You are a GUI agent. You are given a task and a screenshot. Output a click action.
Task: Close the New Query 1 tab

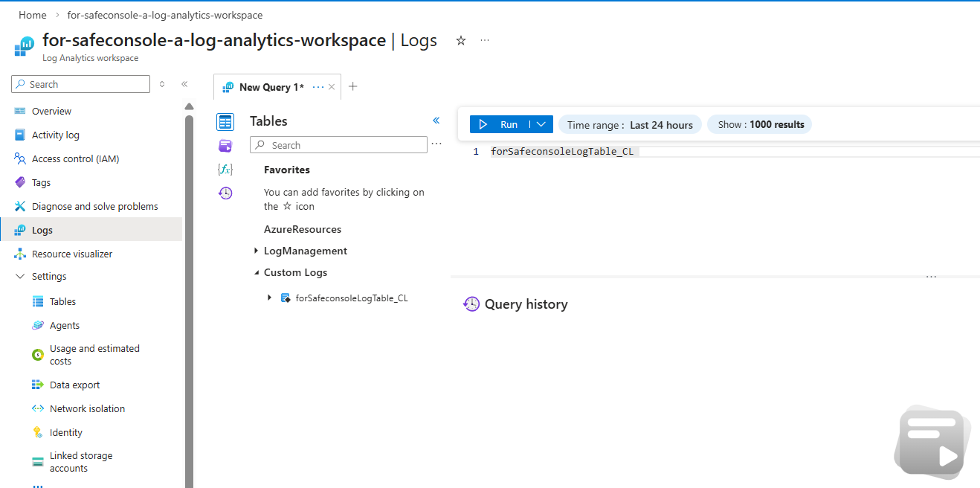(332, 87)
